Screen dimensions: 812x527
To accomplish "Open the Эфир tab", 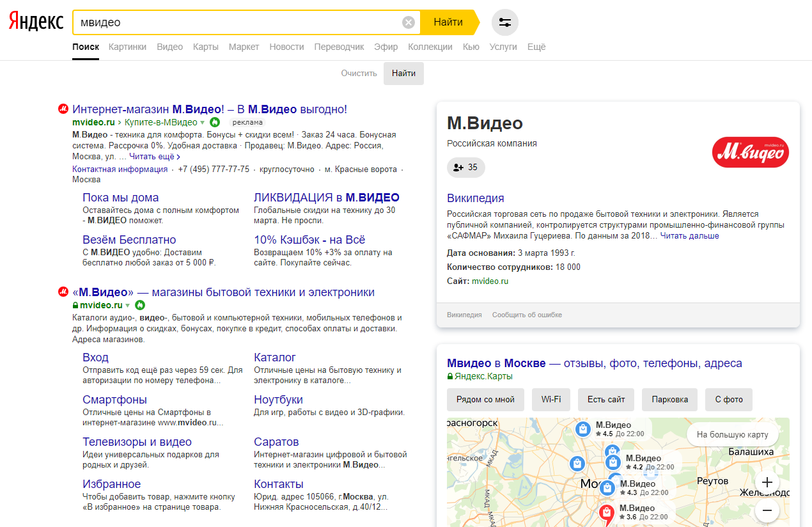I will coord(386,47).
